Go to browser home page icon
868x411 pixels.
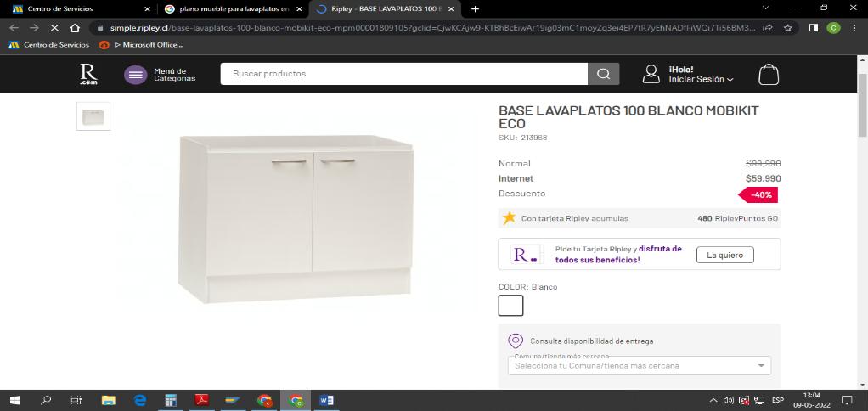[x=75, y=28]
